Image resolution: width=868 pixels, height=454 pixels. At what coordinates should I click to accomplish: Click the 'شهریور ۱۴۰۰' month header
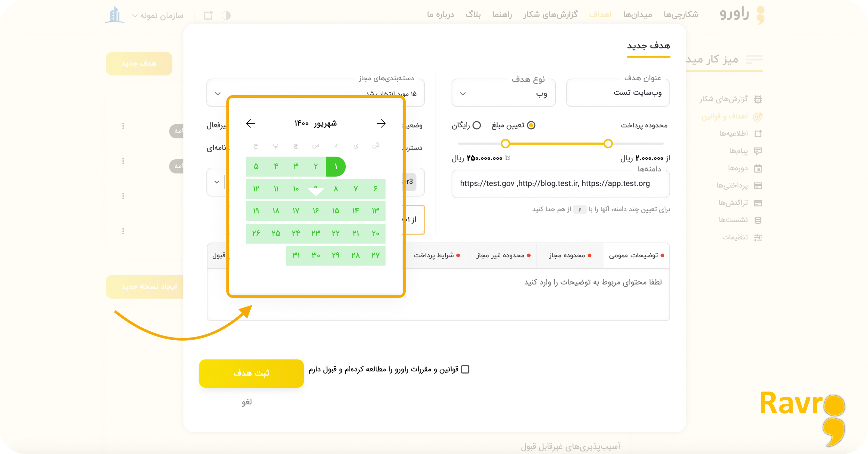tap(316, 124)
